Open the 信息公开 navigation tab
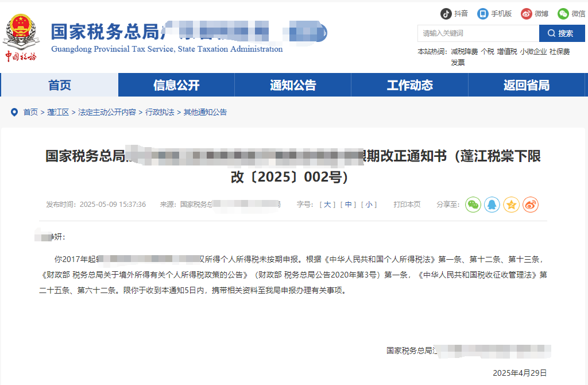Viewport: 588px width, 385px height. [x=176, y=85]
